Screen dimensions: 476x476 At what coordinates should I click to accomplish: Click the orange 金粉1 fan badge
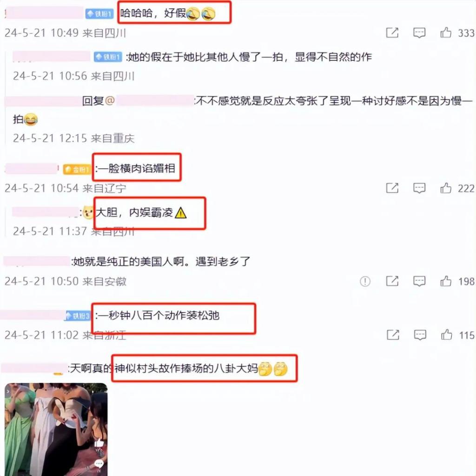[77, 169]
